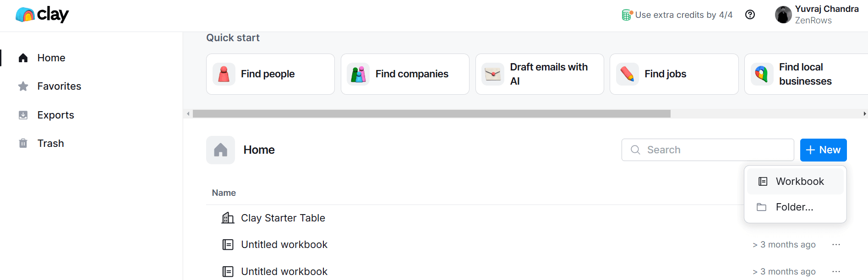Viewport: 868px width, 280px height.
Task: Open more options for second Untitled workbook
Action: click(836, 271)
